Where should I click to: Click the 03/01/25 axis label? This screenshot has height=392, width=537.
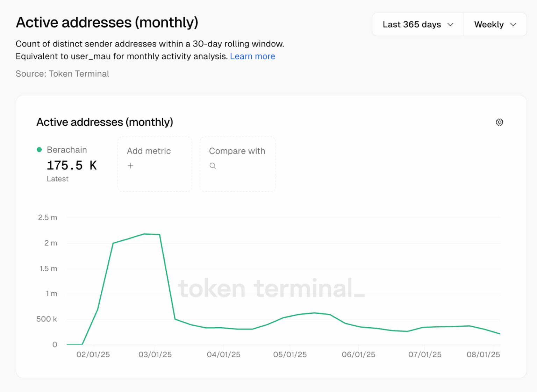(156, 354)
